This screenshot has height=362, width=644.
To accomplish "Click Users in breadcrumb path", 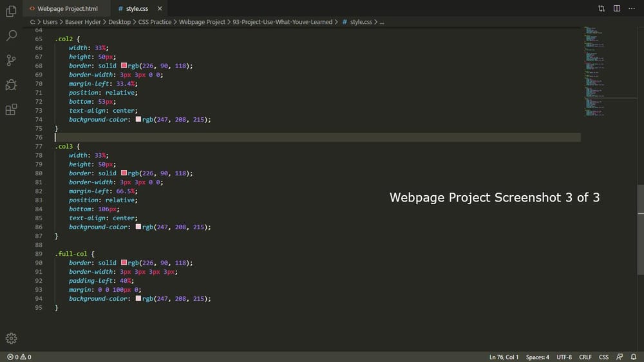I will (x=50, y=22).
